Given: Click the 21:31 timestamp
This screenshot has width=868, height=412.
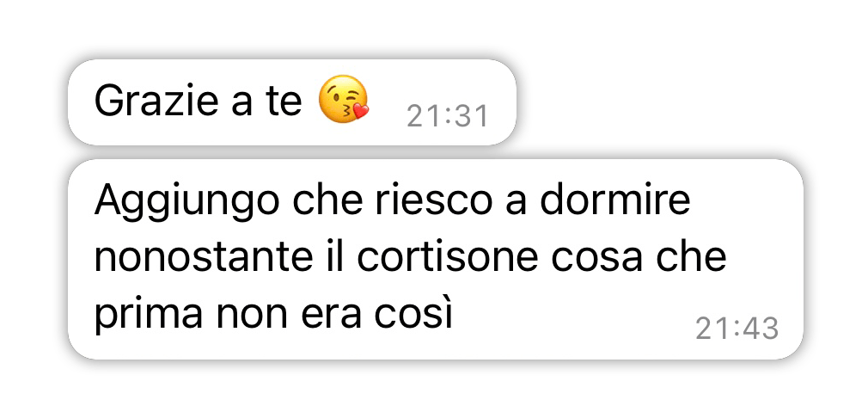Looking at the screenshot, I should 447,117.
